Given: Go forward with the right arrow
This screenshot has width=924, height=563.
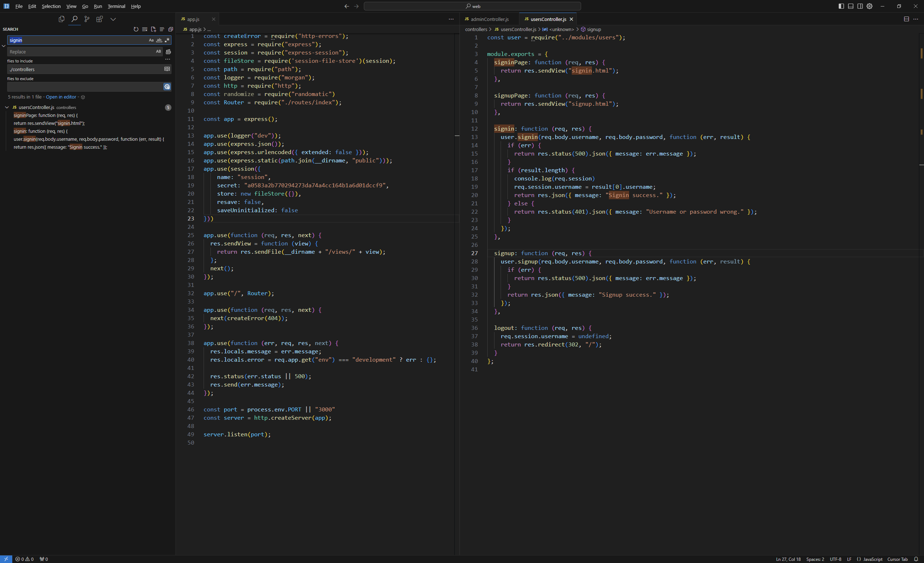Looking at the screenshot, I should [x=356, y=6].
